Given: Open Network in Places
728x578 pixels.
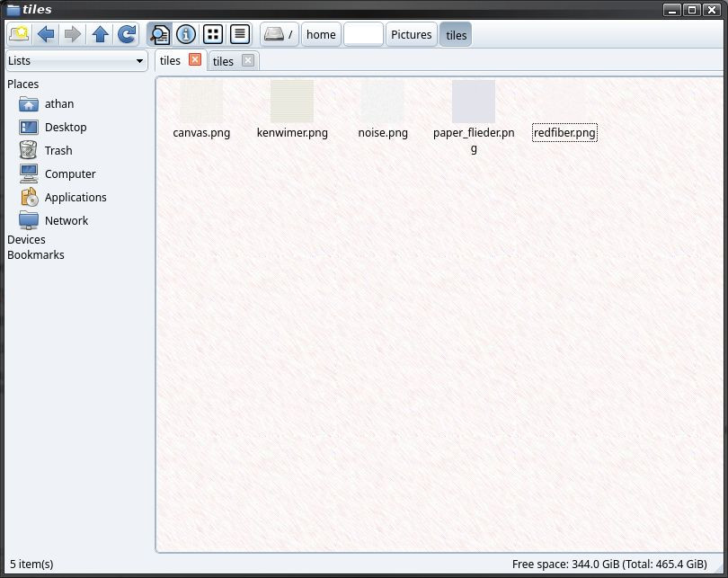Looking at the screenshot, I should coord(53,220).
